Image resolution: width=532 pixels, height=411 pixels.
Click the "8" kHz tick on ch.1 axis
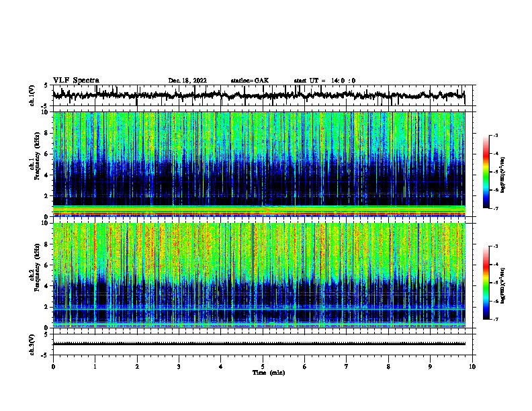point(47,133)
